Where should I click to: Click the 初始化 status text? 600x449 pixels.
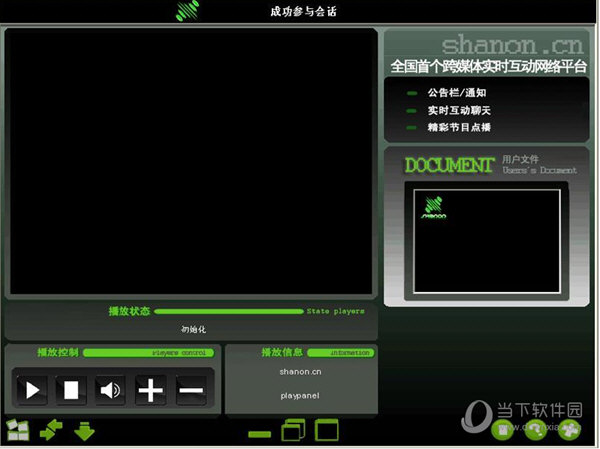click(x=193, y=329)
